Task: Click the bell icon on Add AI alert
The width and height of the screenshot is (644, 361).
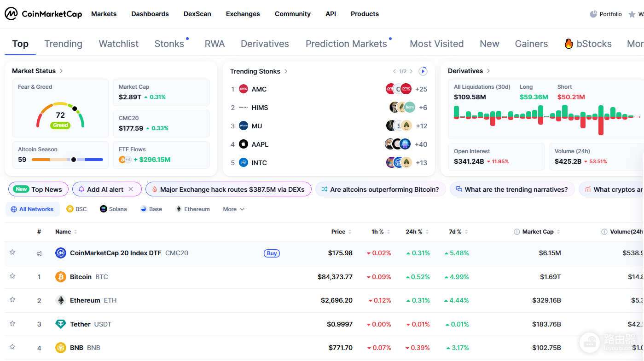Action: click(81, 189)
